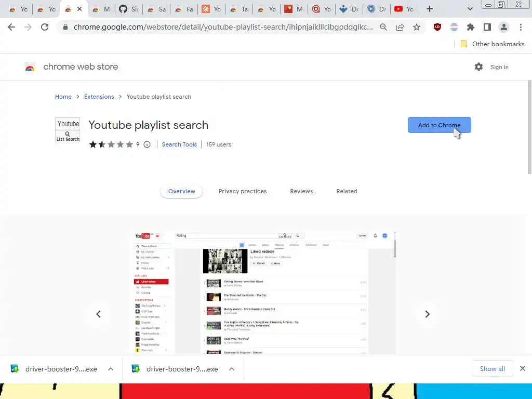Click Show all downloads
Screen dimensions: 532x399
tap(492, 368)
